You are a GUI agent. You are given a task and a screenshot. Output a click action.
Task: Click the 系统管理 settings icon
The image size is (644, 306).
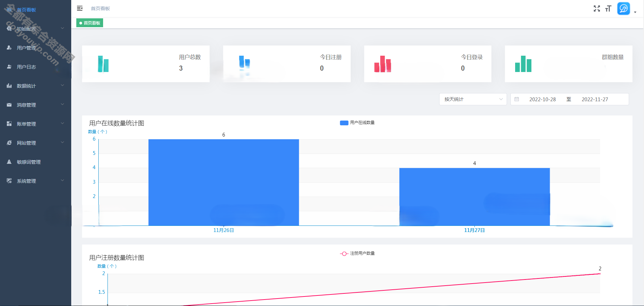pos(9,181)
